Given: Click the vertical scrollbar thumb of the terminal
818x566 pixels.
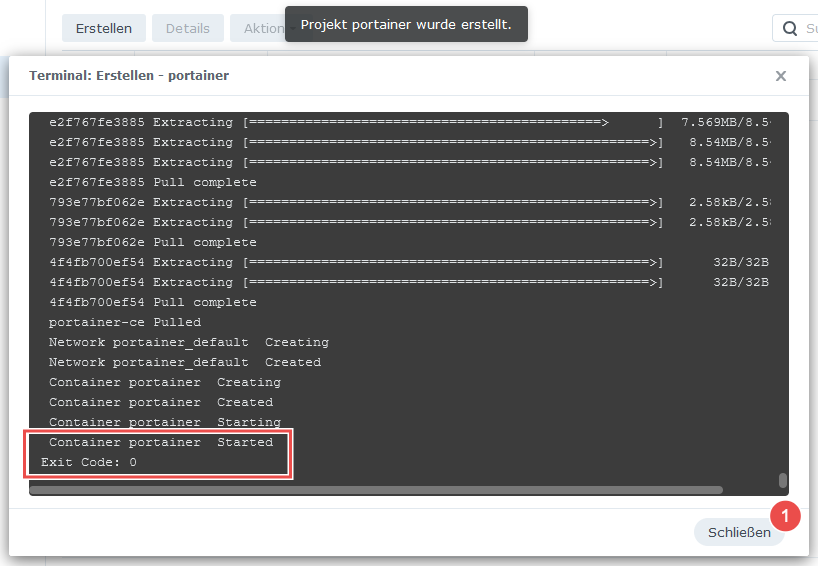Looking at the screenshot, I should pyautogui.click(x=783, y=480).
